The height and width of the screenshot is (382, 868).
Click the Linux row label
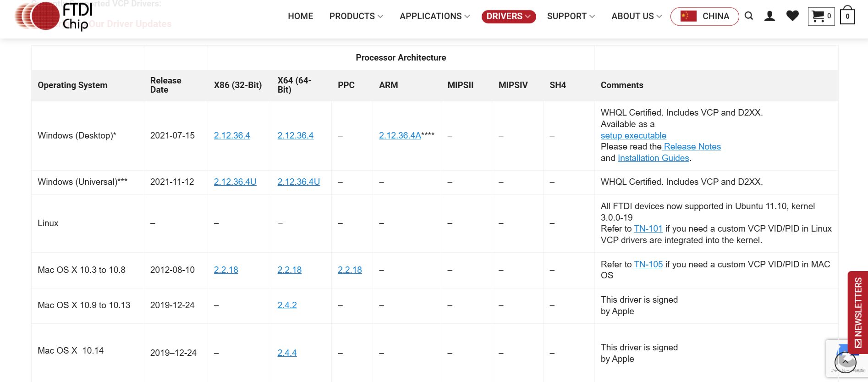pos(48,223)
